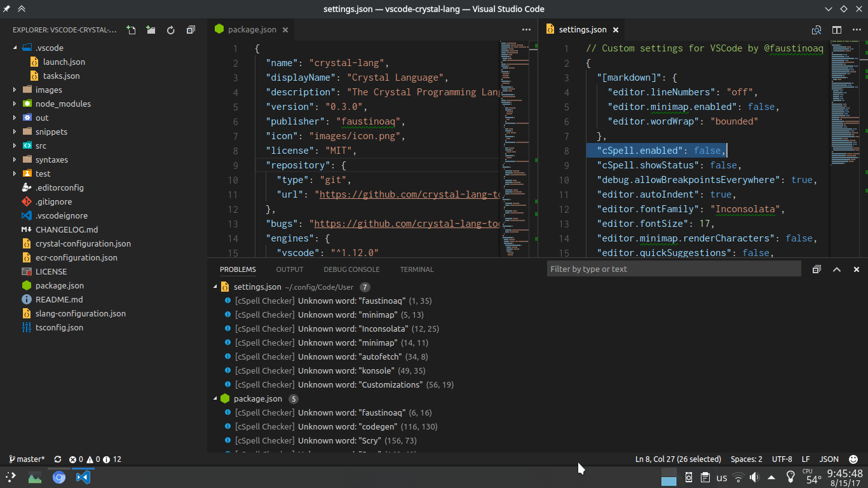Image resolution: width=868 pixels, height=488 pixels.
Task: Create a new folder in Explorer
Action: pos(151,30)
